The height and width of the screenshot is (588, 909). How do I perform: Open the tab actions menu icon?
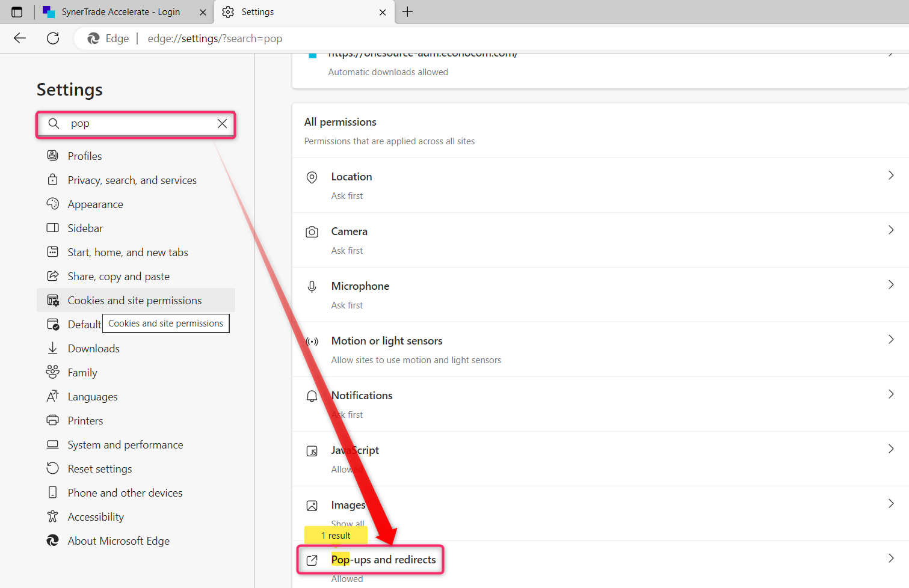coord(17,12)
